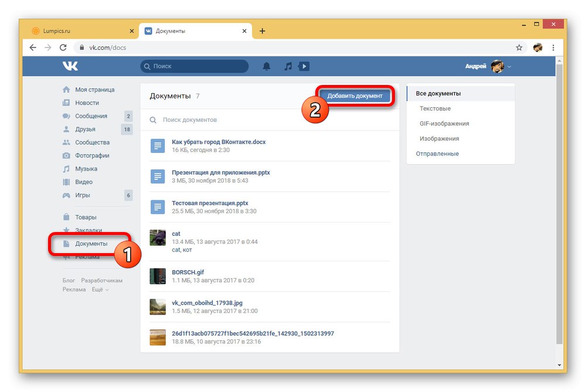
Task: Click chat bubble icon beside Сообщения
Action: pyautogui.click(x=66, y=116)
